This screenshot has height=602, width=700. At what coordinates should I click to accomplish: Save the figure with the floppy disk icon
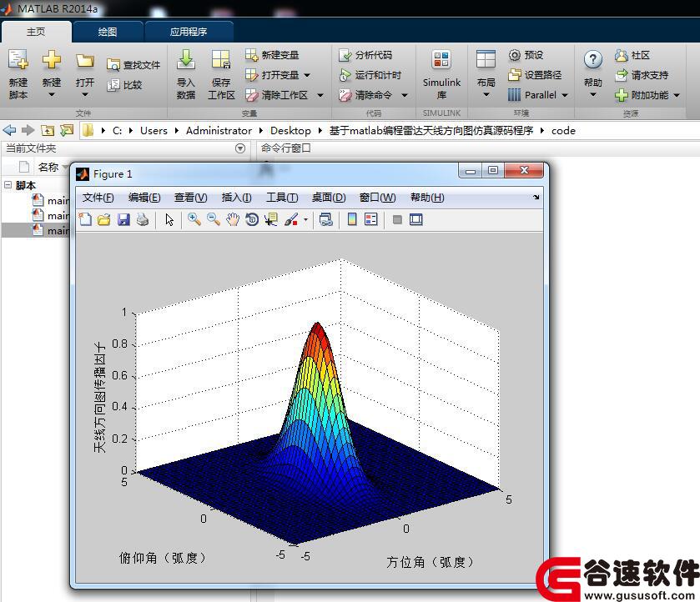pos(123,219)
